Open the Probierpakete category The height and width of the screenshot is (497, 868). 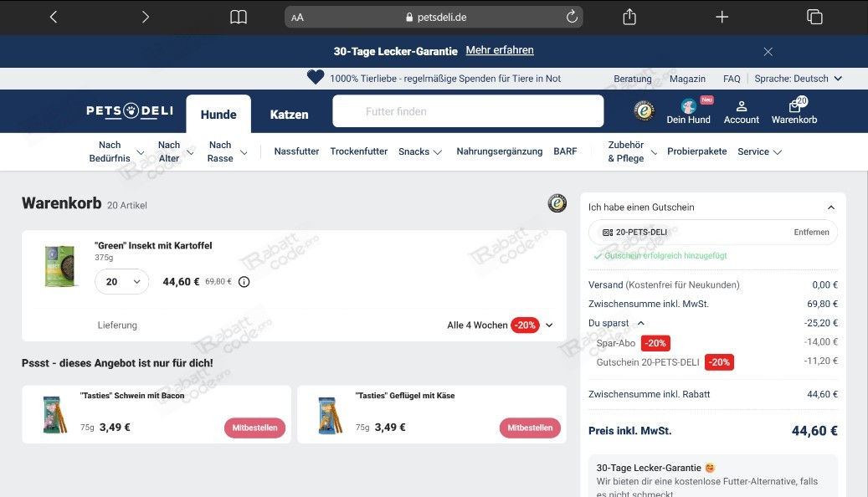[696, 151]
